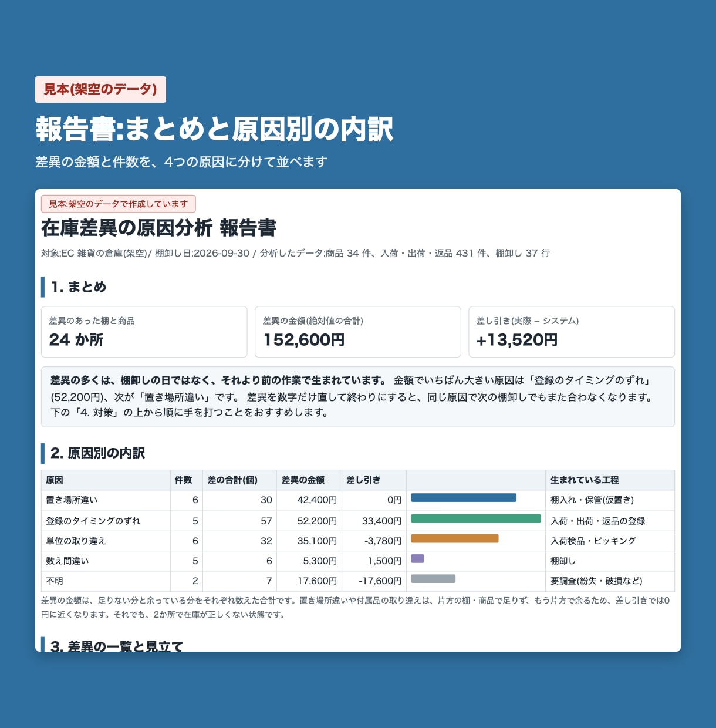Image resolution: width=716 pixels, height=728 pixels.
Task: Select the 1. まとめ section heading
Action: tap(78, 287)
